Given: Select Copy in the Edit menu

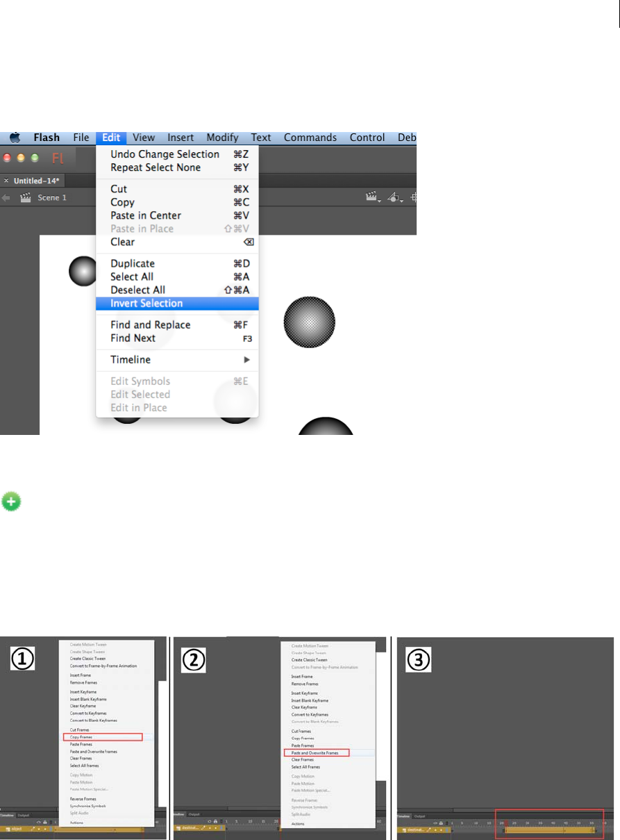Looking at the screenshot, I should 177,202.
